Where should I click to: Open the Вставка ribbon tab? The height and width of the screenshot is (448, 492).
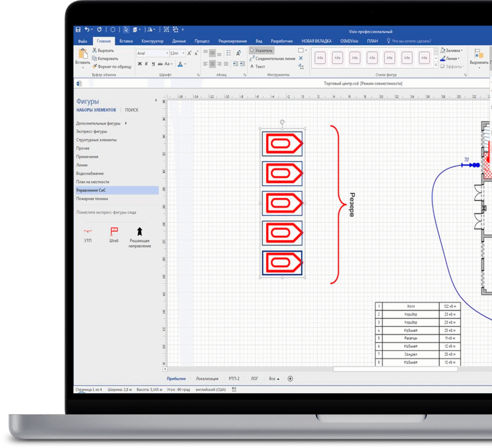tap(126, 41)
